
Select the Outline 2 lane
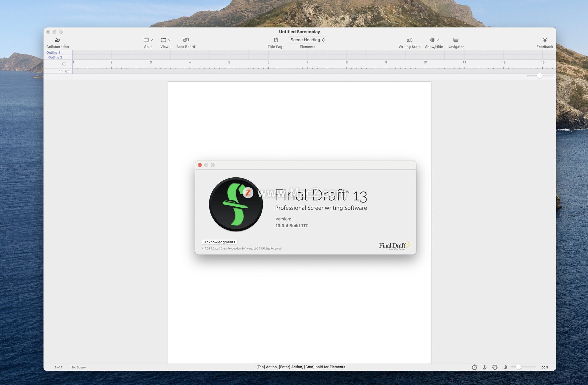click(55, 57)
